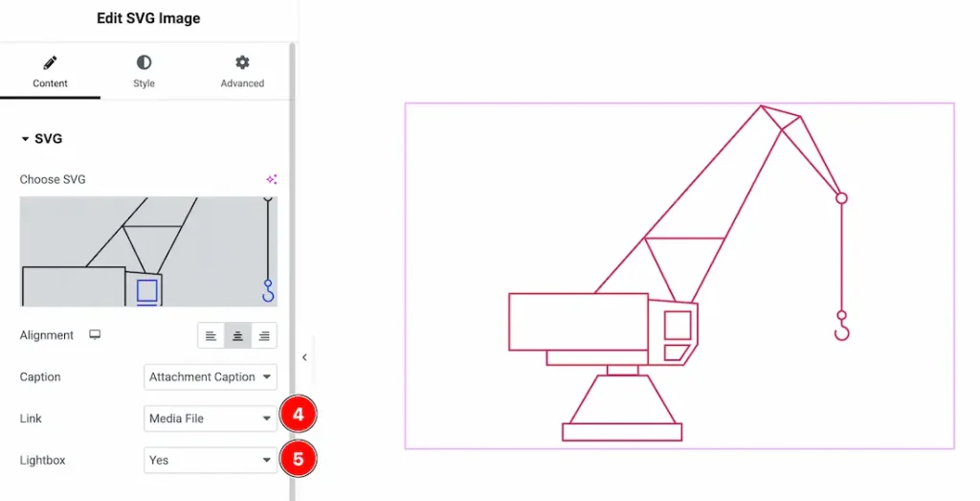Click the Choose SVG preview thumbnail
980x501 pixels.
pyautogui.click(x=148, y=251)
